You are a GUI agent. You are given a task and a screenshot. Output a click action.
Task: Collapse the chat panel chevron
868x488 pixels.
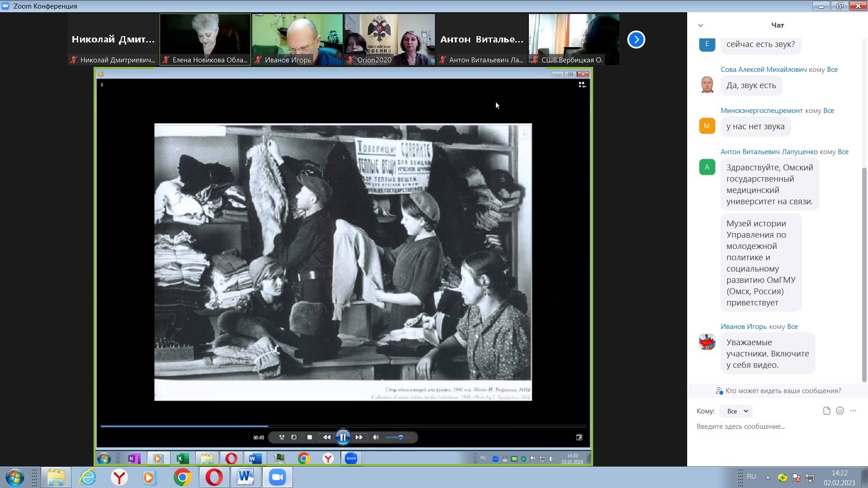701,25
